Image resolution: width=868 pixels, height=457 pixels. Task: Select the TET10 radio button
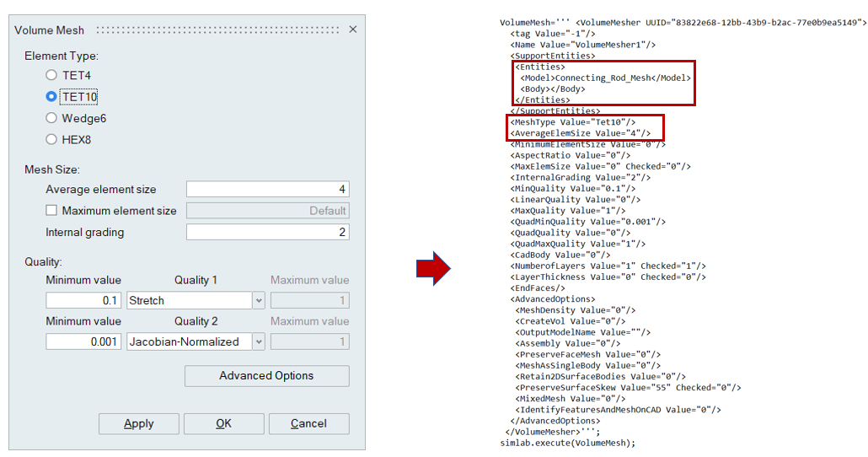pos(51,97)
